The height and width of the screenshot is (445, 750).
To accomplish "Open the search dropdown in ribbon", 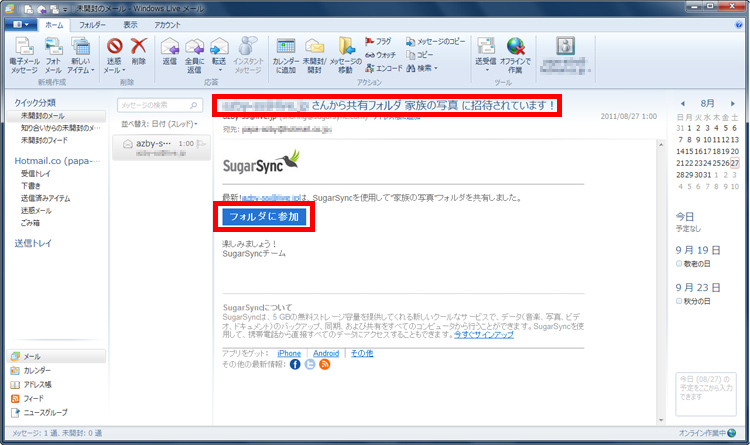I will tap(422, 68).
